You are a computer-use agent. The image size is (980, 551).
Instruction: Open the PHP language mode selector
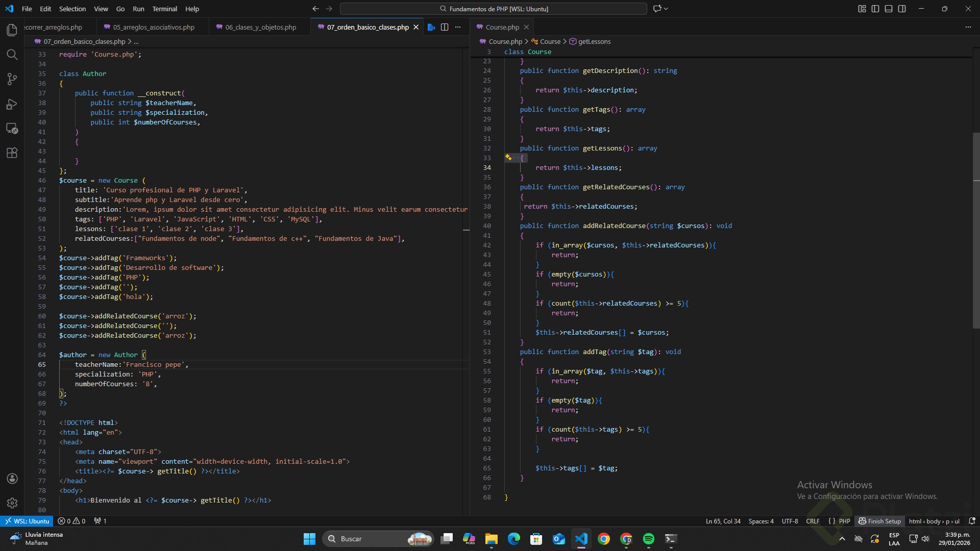pyautogui.click(x=844, y=521)
